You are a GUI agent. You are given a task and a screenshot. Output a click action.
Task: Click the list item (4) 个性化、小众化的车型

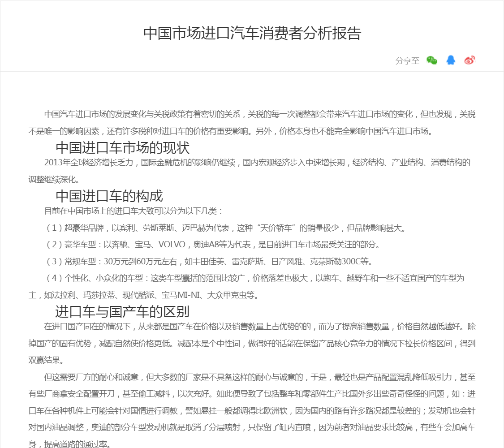[x=246, y=286]
